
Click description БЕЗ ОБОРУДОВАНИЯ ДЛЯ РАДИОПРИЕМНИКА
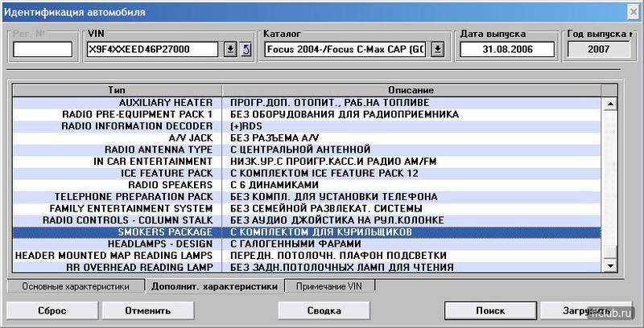coord(345,114)
